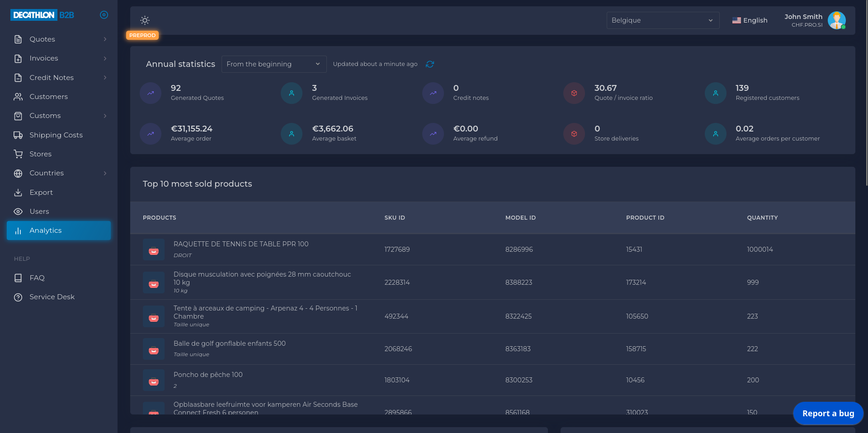Click the Export download icon
This screenshot has height=433, width=868.
click(18, 193)
